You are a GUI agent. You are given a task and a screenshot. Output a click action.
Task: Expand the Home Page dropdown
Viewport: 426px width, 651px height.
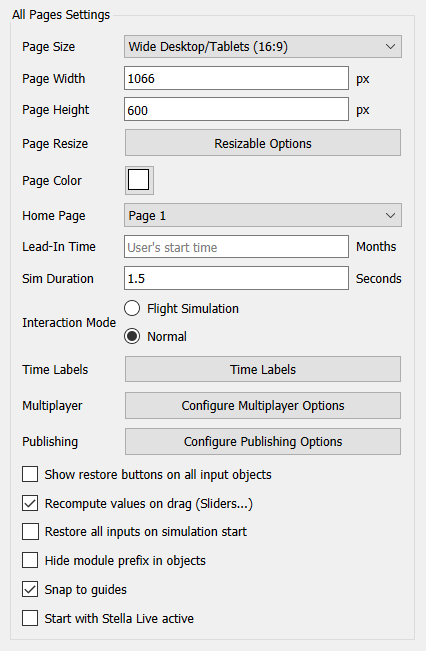click(x=262, y=215)
